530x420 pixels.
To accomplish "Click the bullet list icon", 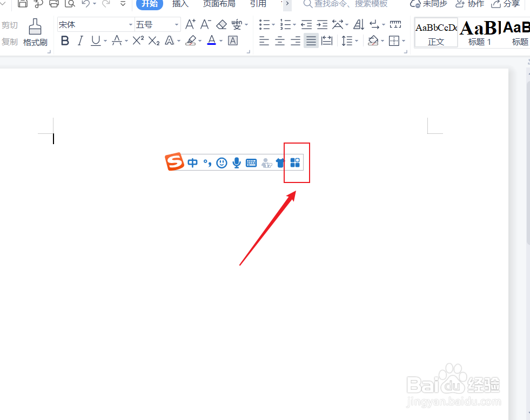I will (x=264, y=25).
